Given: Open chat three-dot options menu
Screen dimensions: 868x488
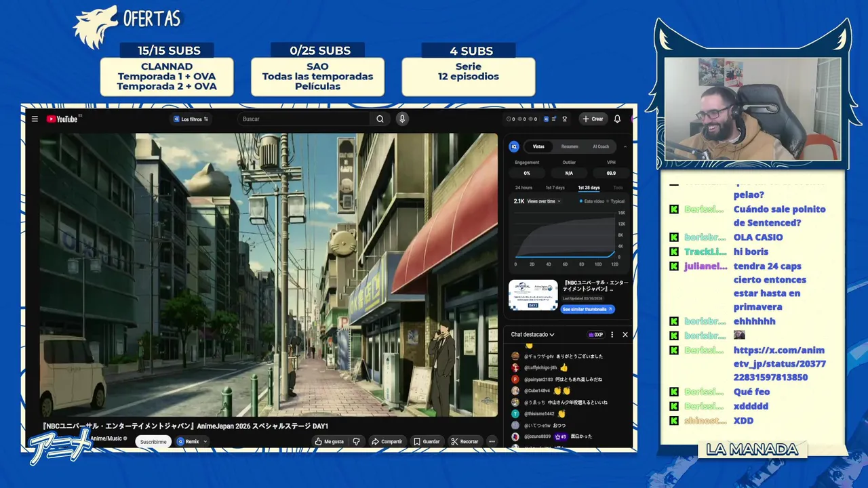Looking at the screenshot, I should pyautogui.click(x=612, y=335).
